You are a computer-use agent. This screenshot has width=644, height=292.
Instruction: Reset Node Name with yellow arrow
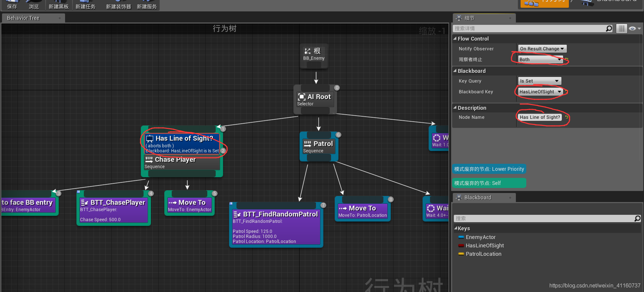(567, 117)
